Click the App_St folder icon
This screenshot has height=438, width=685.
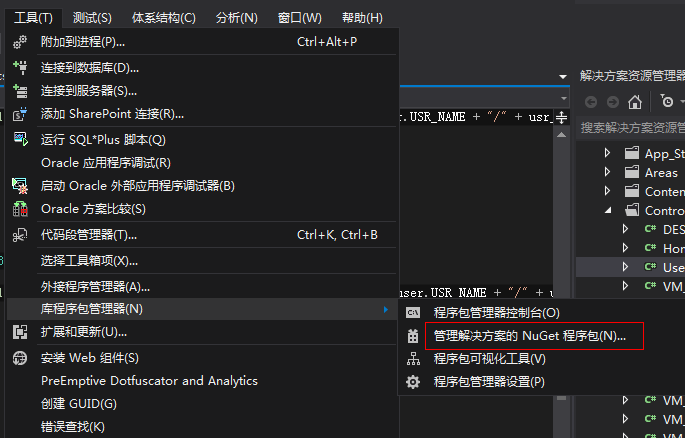click(632, 153)
